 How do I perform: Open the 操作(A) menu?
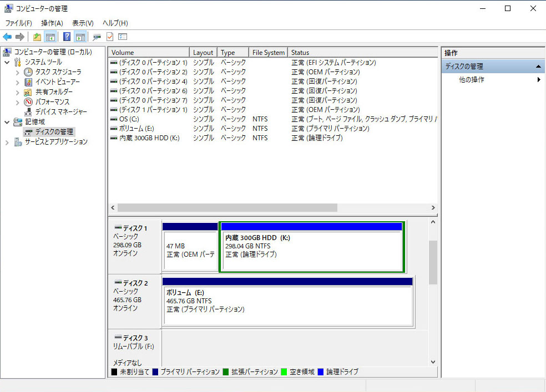pos(52,23)
